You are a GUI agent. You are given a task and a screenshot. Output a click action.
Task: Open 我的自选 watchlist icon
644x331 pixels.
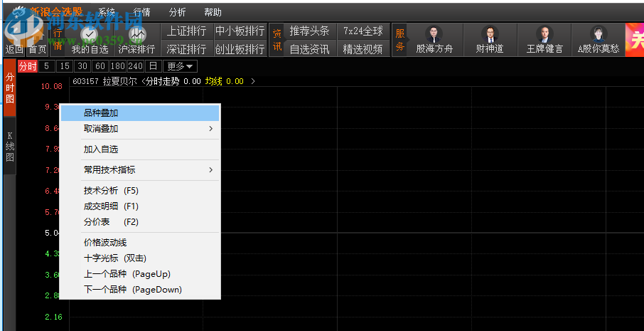click(x=90, y=36)
